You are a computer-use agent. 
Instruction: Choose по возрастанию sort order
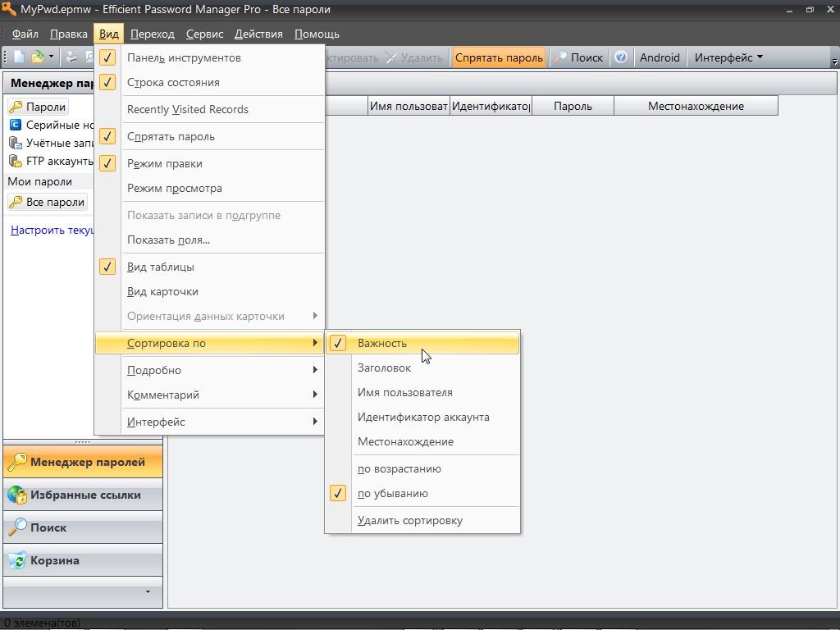pos(422,468)
